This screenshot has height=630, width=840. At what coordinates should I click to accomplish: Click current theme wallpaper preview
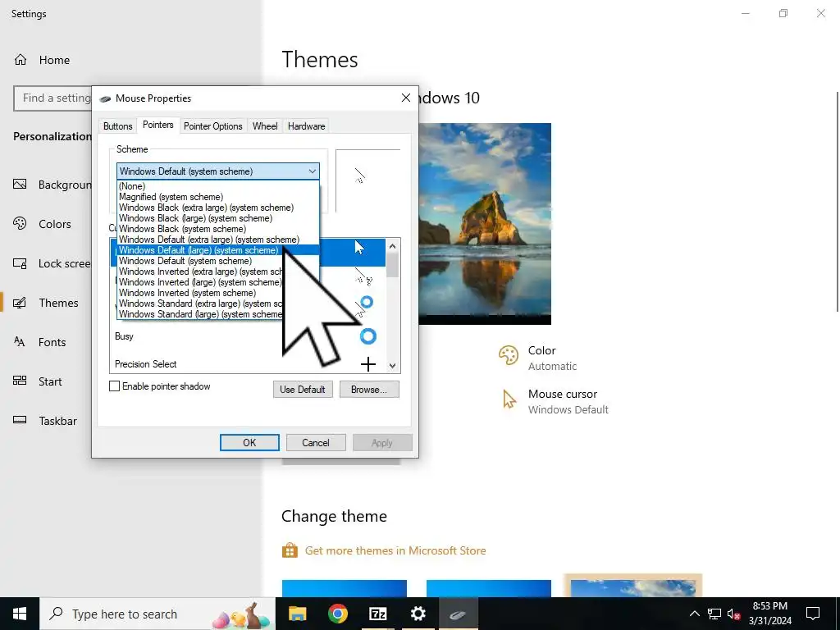[485, 224]
